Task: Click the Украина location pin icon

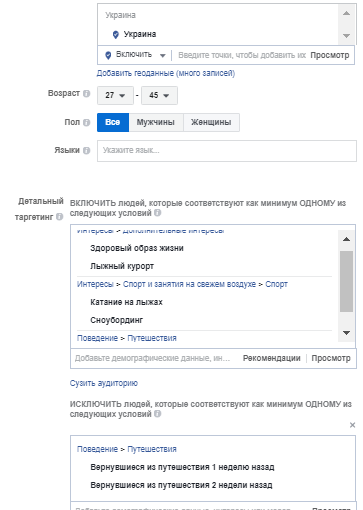Action: [116, 34]
